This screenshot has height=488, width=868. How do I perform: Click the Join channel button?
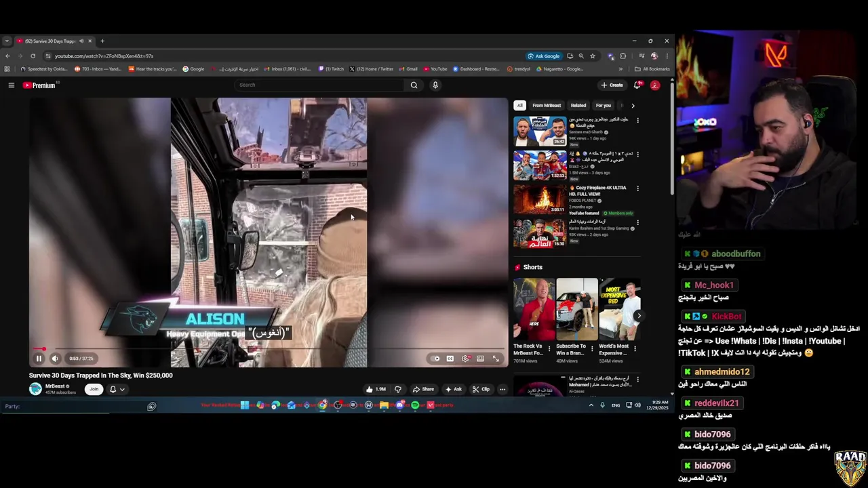[x=94, y=389]
